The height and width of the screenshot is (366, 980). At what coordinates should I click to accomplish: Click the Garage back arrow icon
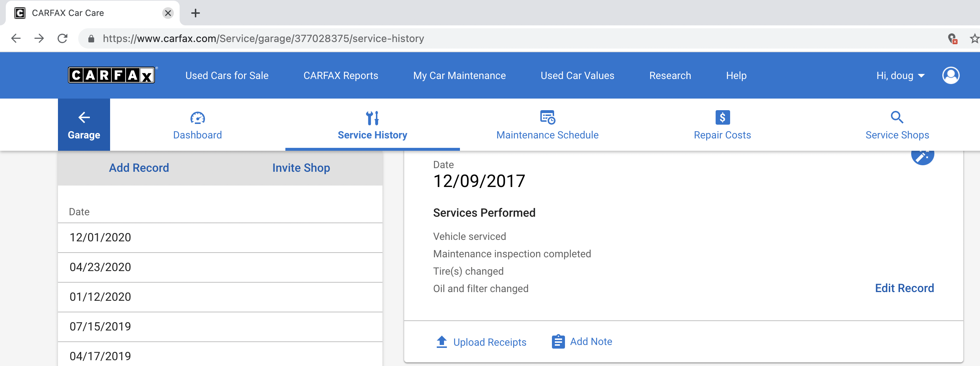coord(84,117)
